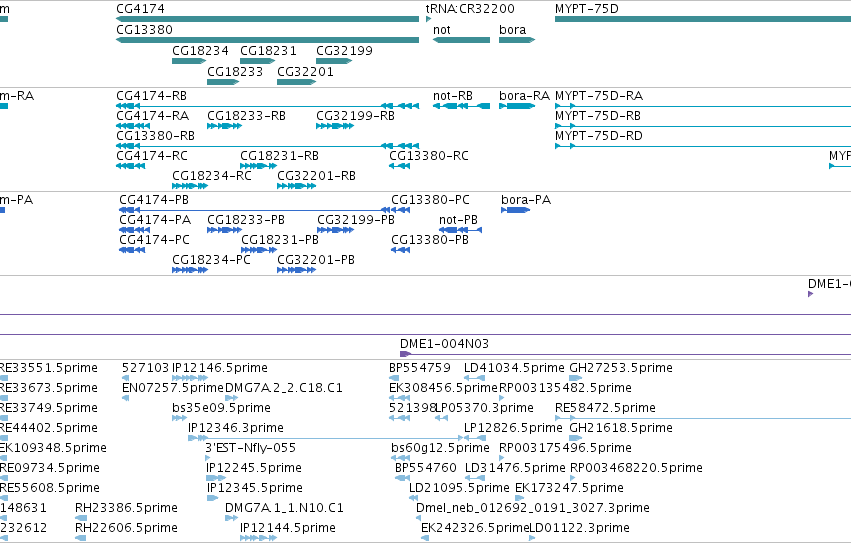Select CG18233-PB protein label
The image size is (851, 543).
click(246, 220)
